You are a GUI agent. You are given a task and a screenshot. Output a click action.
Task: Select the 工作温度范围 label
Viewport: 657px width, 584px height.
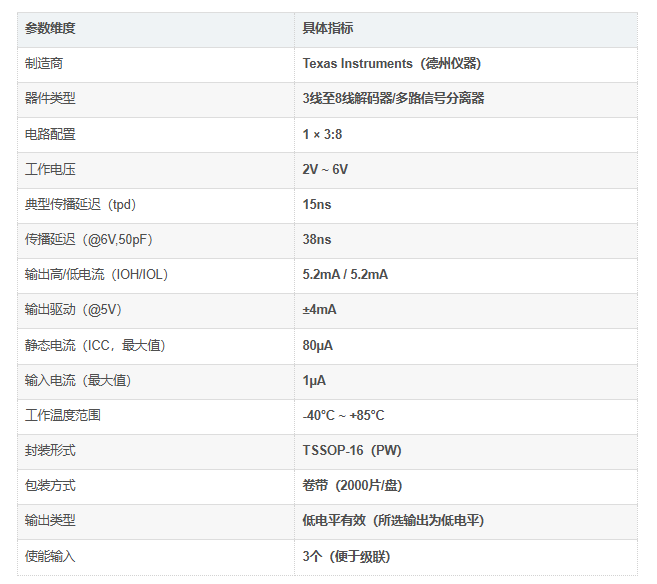point(62,416)
